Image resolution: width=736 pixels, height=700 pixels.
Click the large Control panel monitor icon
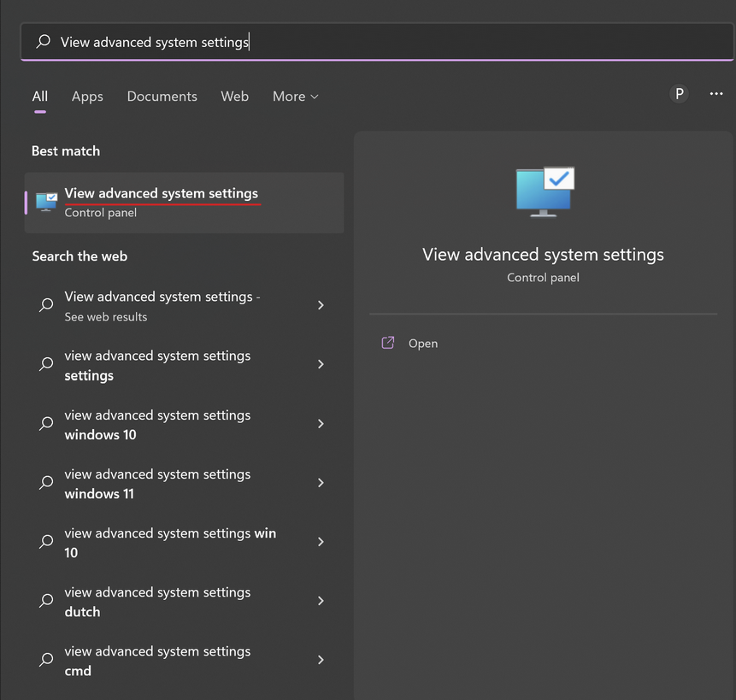tap(545, 192)
